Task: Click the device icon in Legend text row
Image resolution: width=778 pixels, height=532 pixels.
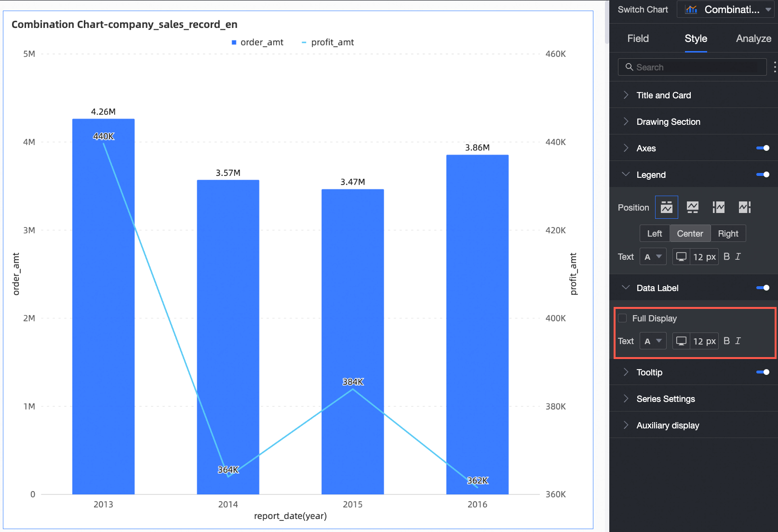Action: click(681, 257)
